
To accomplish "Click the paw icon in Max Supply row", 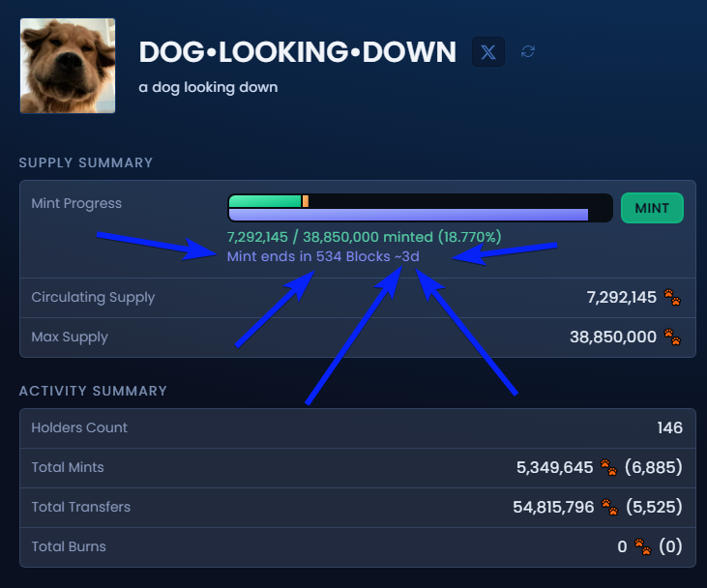I will [x=672, y=337].
